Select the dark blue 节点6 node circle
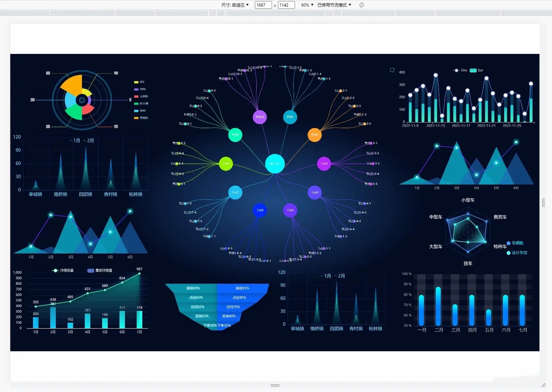552x392 pixels. (x=260, y=210)
